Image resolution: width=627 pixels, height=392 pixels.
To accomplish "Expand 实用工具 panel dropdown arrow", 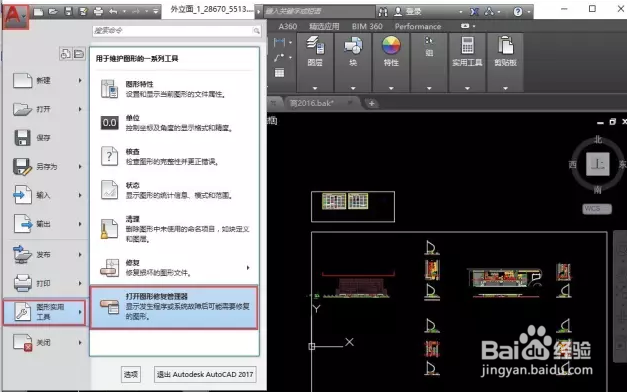I will click(x=467, y=88).
